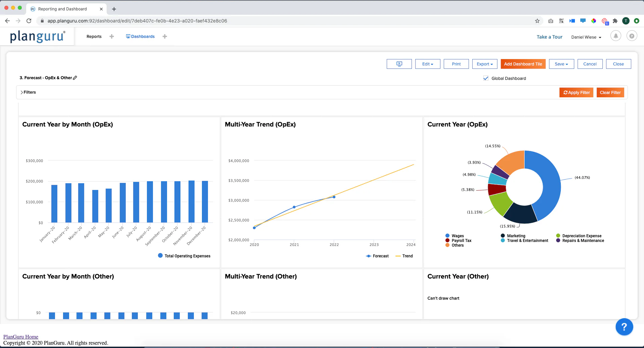Open the blue floating help chat button
Screen dimensions: 644x348
624,327
